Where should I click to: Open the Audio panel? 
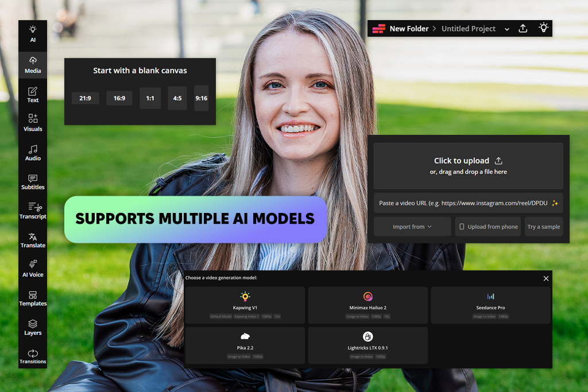[33, 153]
